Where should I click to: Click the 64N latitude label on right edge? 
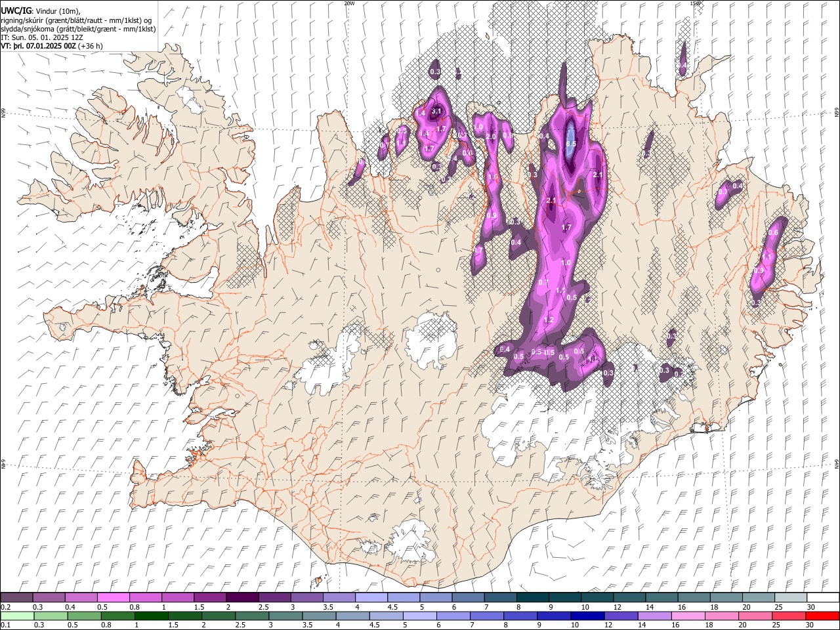tap(837, 463)
